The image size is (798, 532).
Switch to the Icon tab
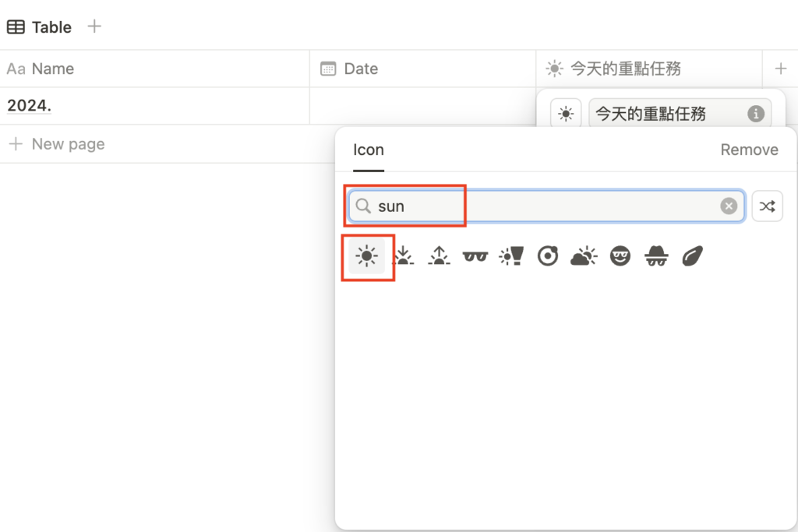point(369,150)
